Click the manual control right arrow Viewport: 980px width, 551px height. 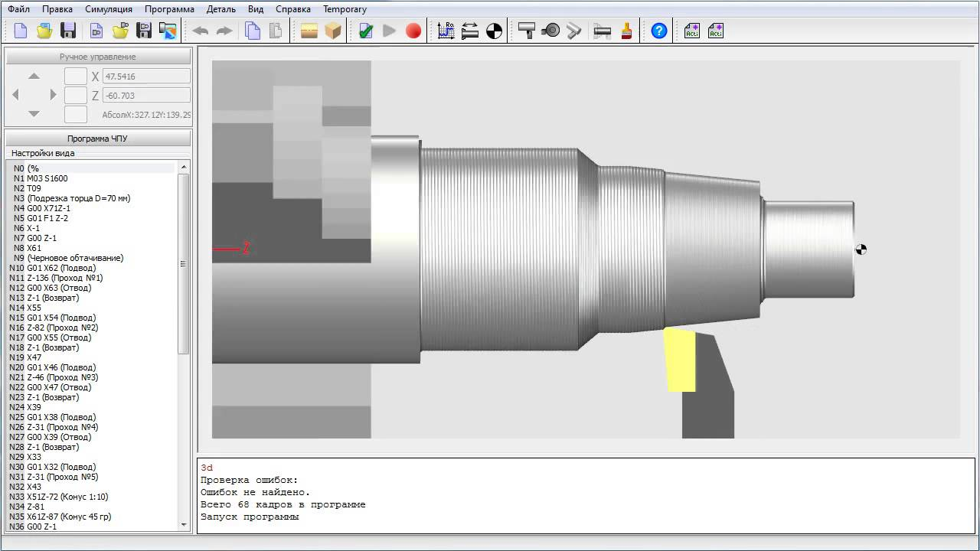53,95
